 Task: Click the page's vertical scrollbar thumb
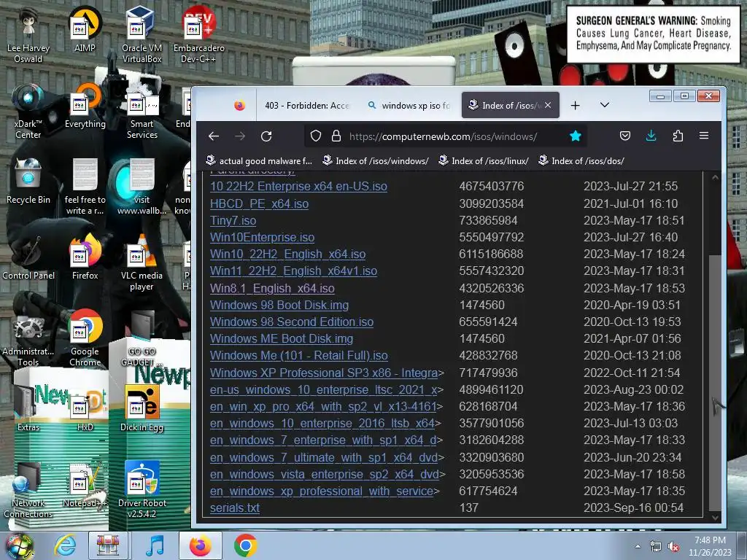(715, 383)
